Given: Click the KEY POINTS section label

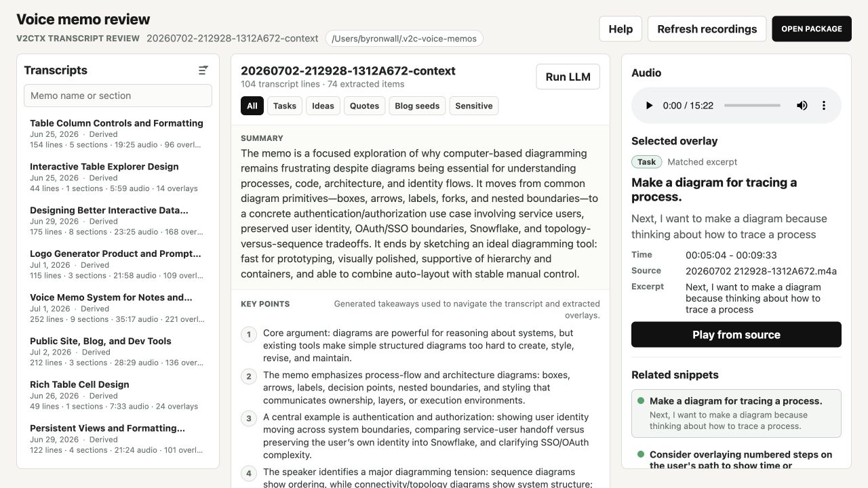Looking at the screenshot, I should click(x=265, y=304).
